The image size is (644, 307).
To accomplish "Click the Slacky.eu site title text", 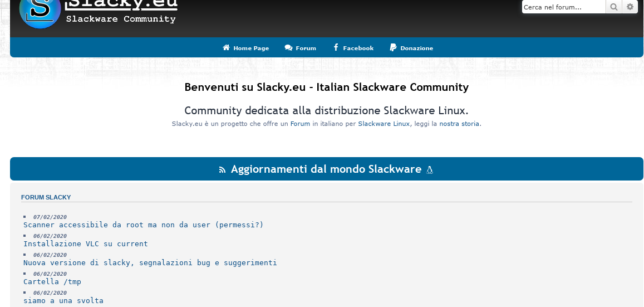I will pos(122,4).
